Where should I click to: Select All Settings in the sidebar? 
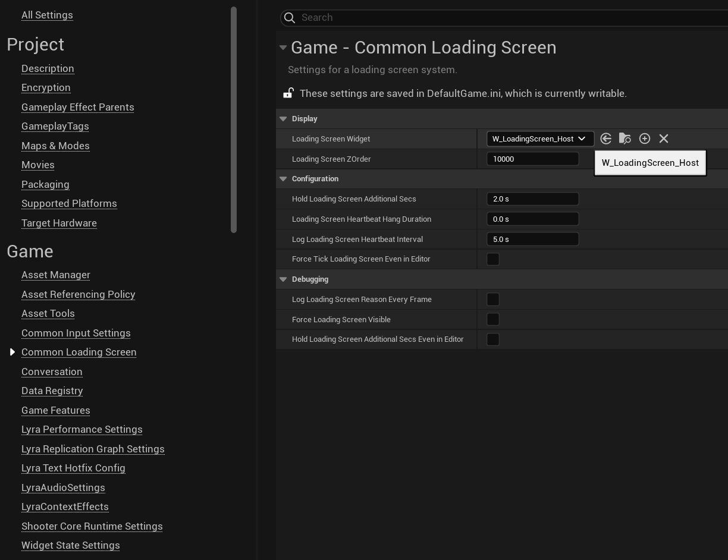47,15
